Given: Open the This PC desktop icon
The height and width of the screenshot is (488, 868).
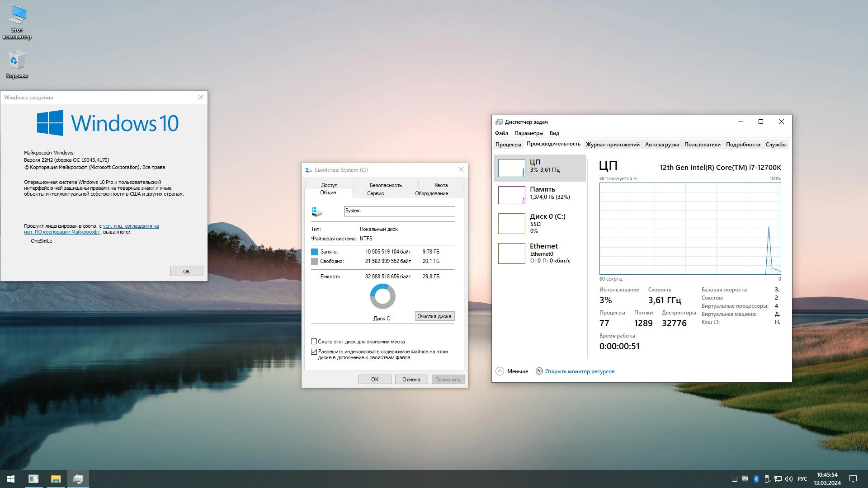Looking at the screenshot, I should (x=17, y=22).
